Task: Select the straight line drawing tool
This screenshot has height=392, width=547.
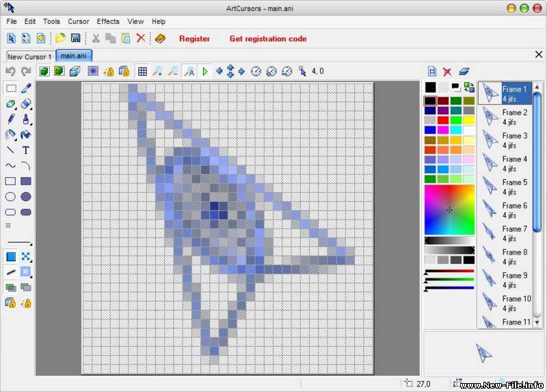Action: (x=11, y=150)
